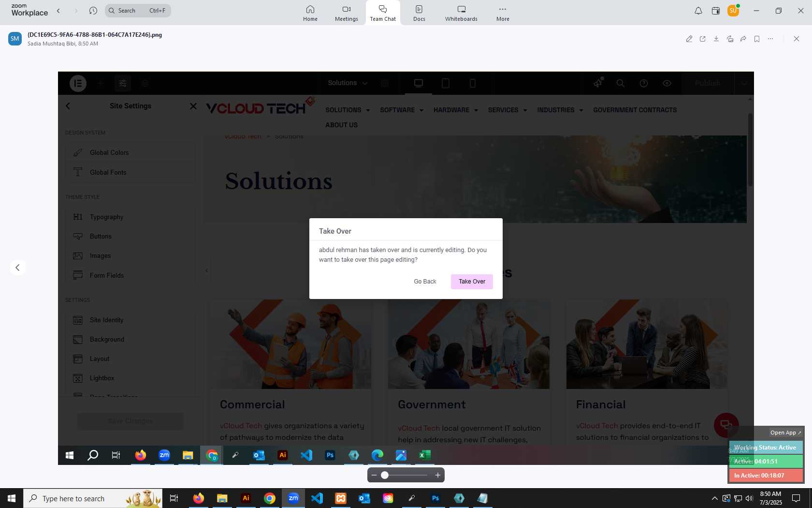Click the Zoom Search box

click(x=138, y=11)
